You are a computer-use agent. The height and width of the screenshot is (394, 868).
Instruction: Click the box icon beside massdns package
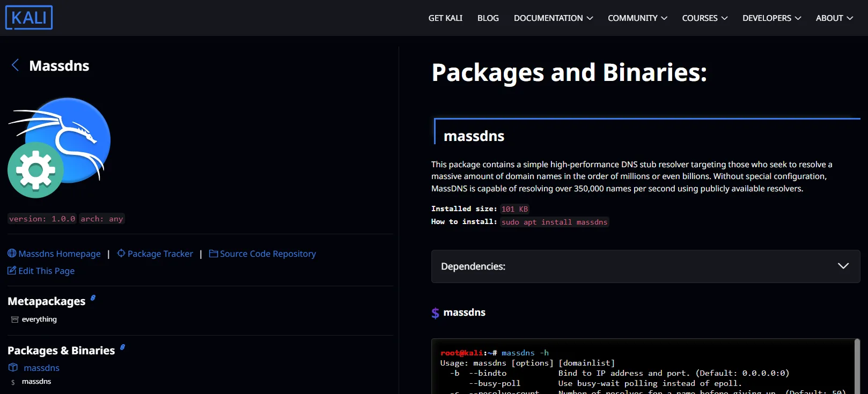tap(13, 367)
